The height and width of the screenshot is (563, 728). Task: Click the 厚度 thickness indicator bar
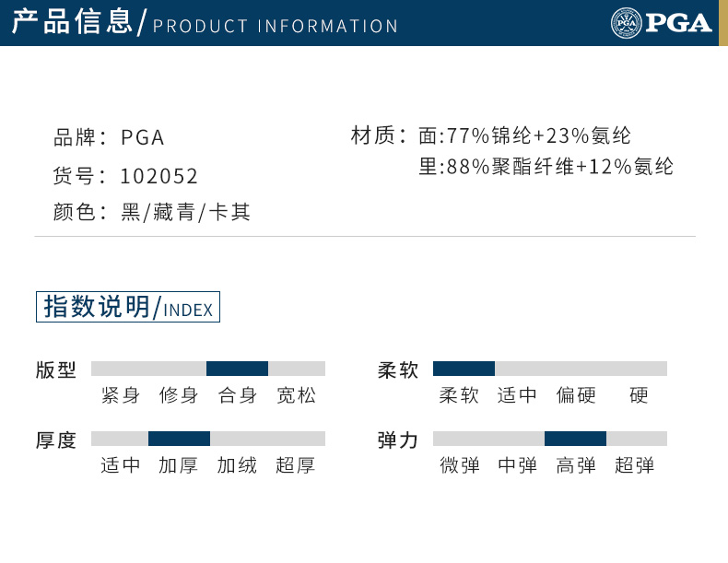tap(208, 439)
